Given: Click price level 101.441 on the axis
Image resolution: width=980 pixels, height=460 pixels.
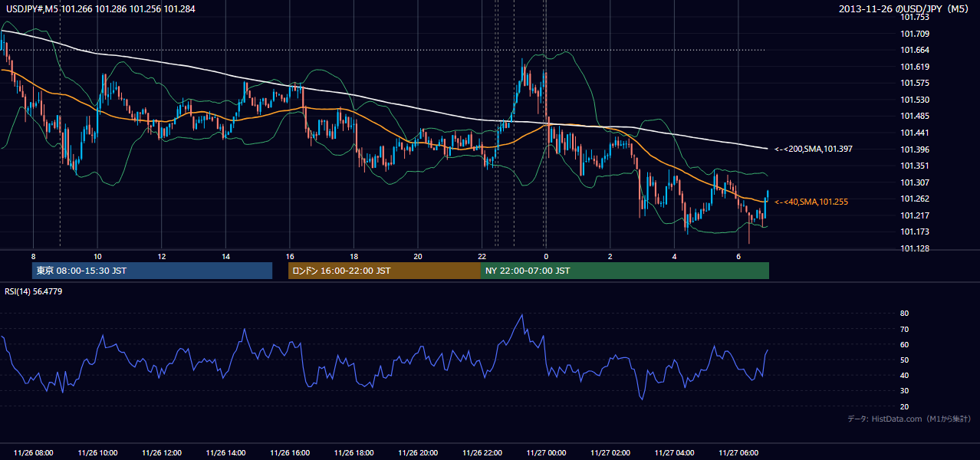Looking at the screenshot, I should pos(915,133).
